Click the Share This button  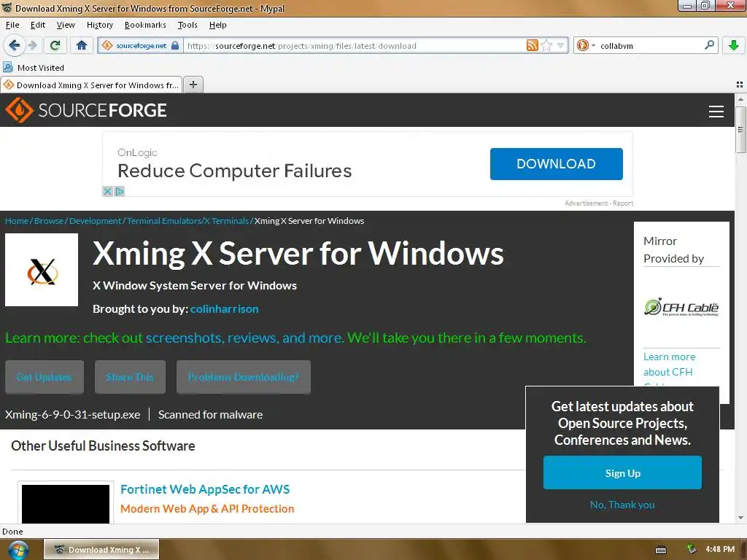point(130,377)
